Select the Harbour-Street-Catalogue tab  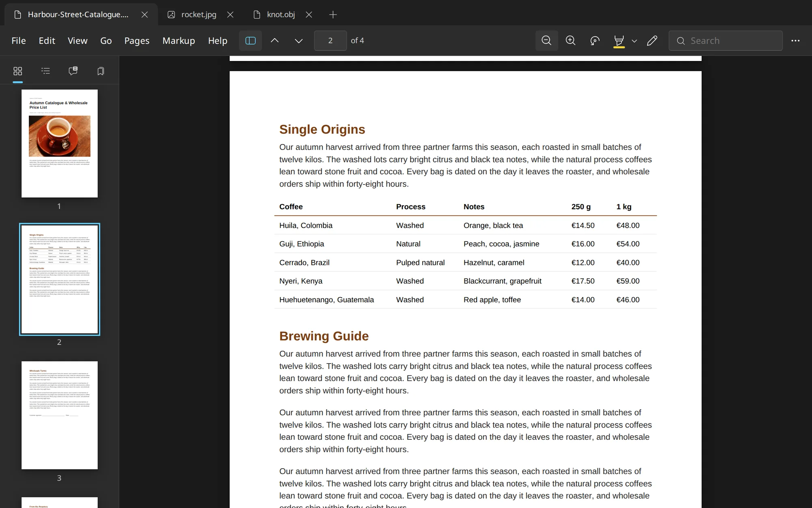78,15
